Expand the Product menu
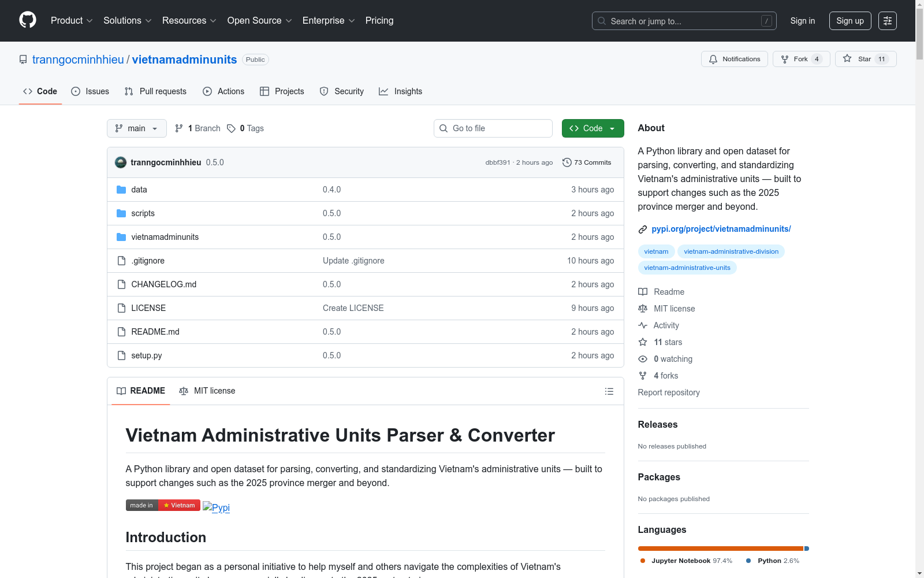This screenshot has width=924, height=578. coord(72,21)
